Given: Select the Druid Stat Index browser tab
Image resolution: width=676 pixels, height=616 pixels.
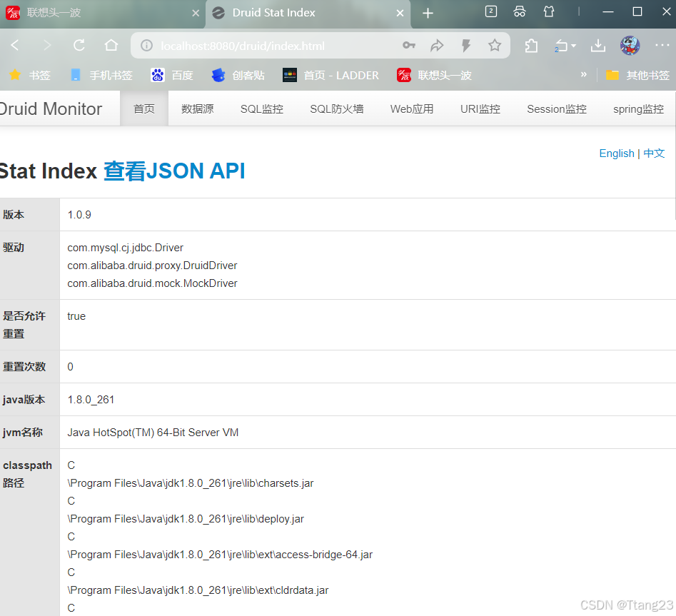Looking at the screenshot, I should 308,14.
